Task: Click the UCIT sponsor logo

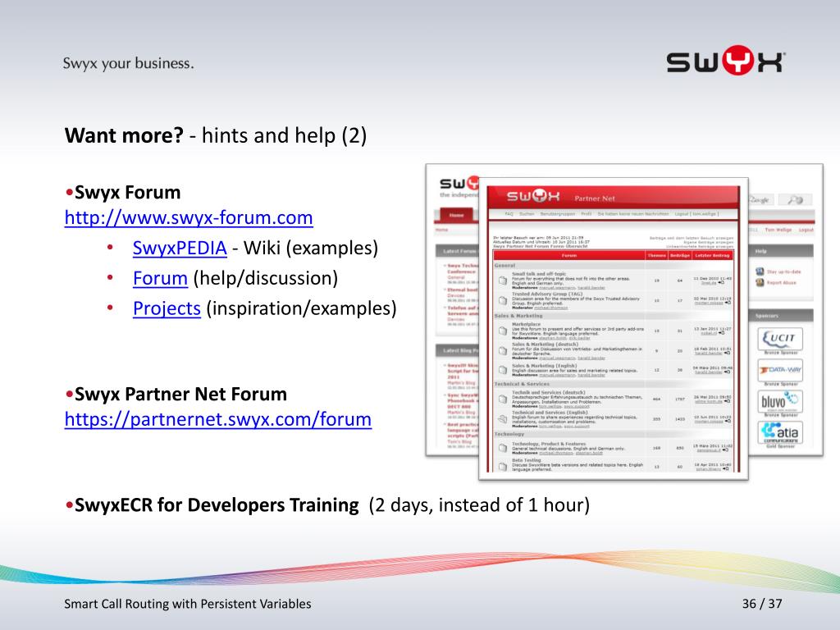Action: 780,338
